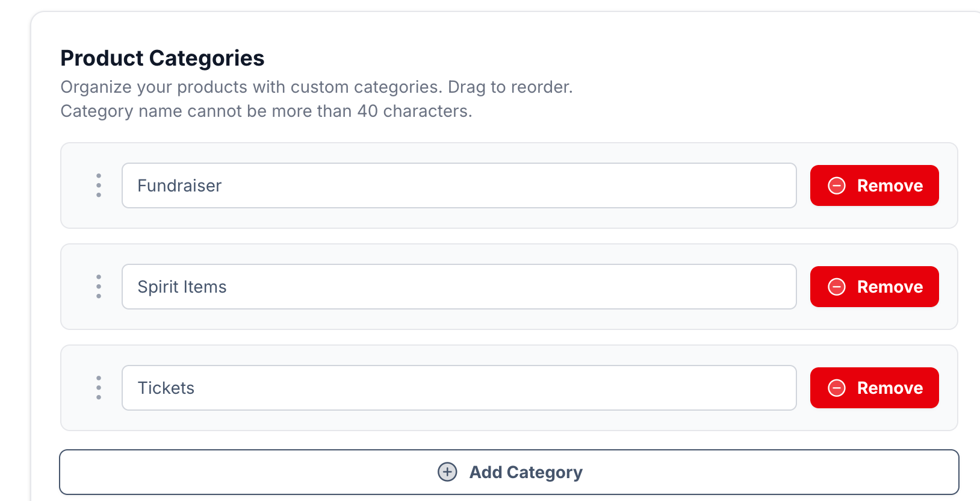Click the Product Categories heading
Screen dimensions: 980x501
pyautogui.click(x=163, y=58)
